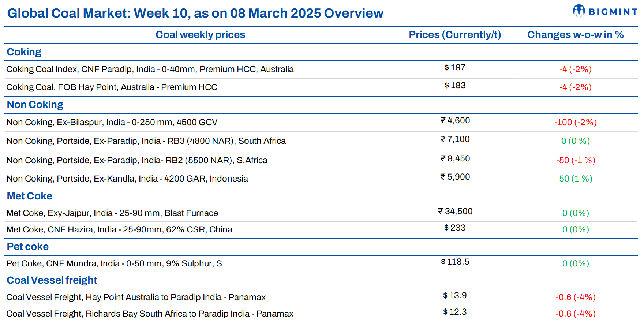Click the $ 118.5 Pet Coke price

tap(455, 262)
